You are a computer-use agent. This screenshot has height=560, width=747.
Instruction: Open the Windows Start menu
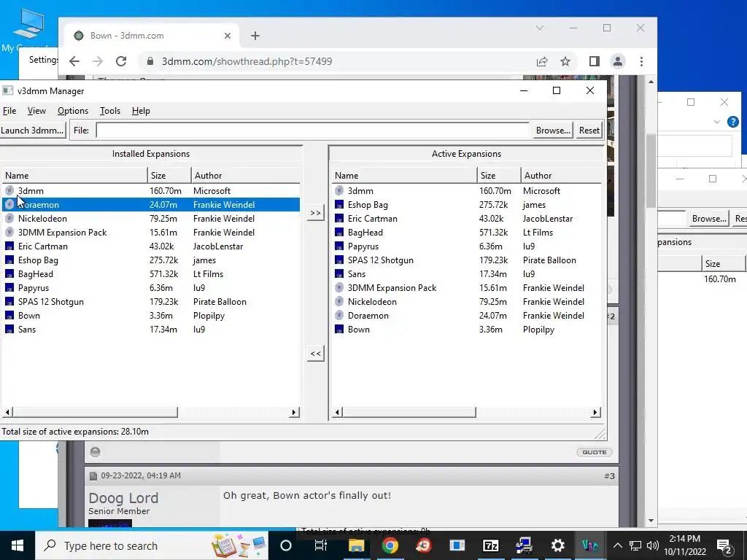click(18, 545)
